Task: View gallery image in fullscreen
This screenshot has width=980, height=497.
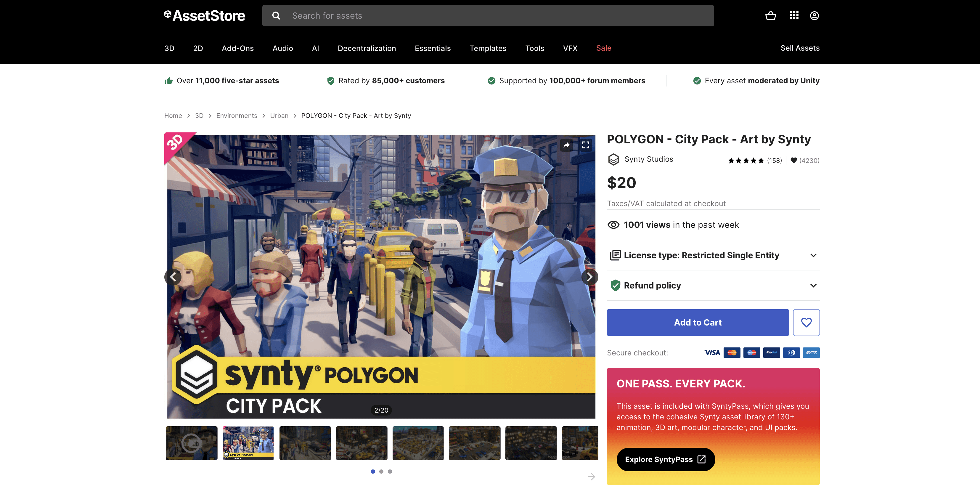Action: [586, 145]
